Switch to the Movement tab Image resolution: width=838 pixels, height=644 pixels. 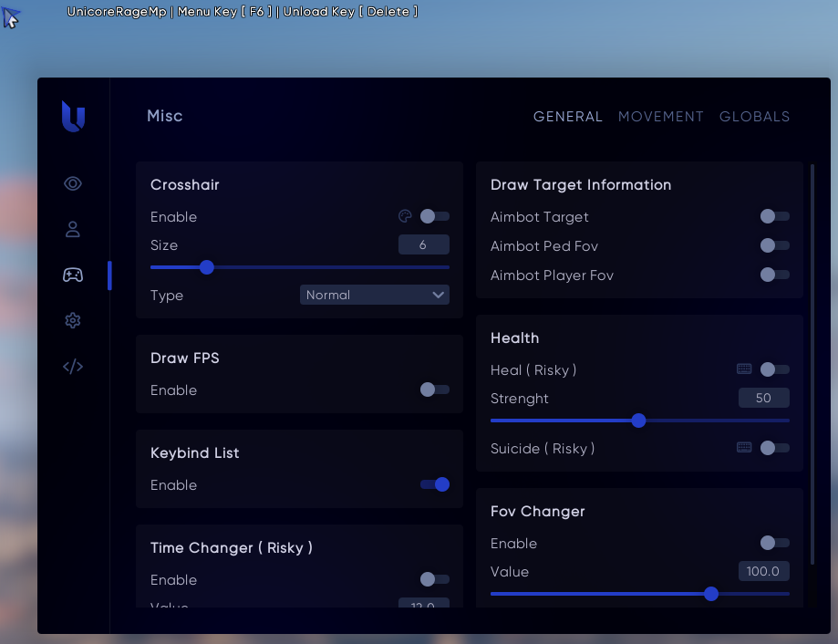(x=660, y=117)
